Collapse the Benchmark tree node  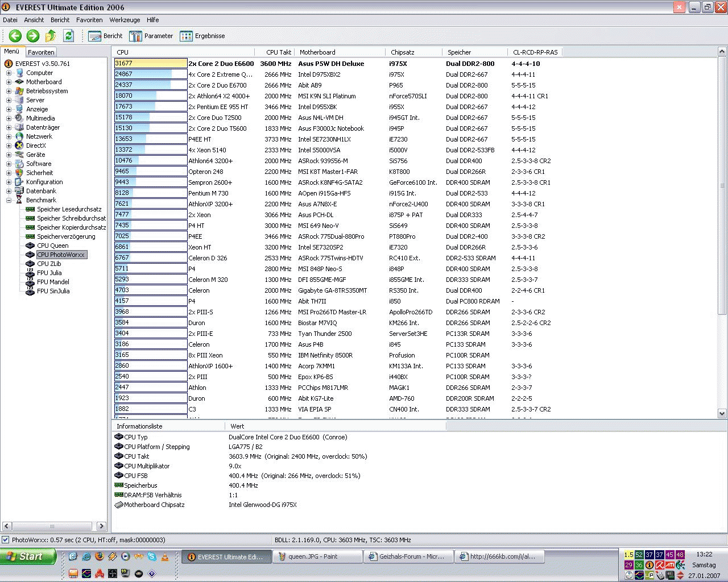click(9, 200)
